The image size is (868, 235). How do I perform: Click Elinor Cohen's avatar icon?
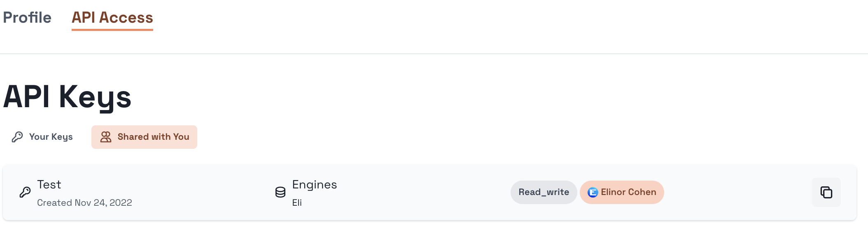click(x=593, y=192)
